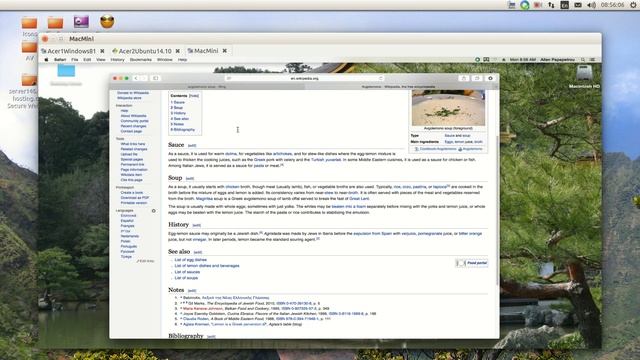
Task: Open the blue folder on the Mac desktop
Action: point(66,71)
